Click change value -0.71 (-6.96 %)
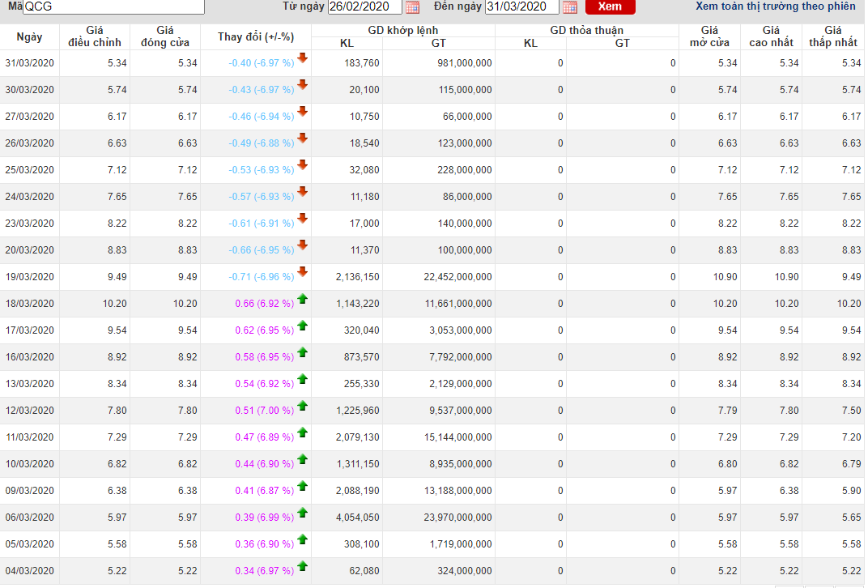This screenshot has height=588, width=868. pyautogui.click(x=262, y=277)
